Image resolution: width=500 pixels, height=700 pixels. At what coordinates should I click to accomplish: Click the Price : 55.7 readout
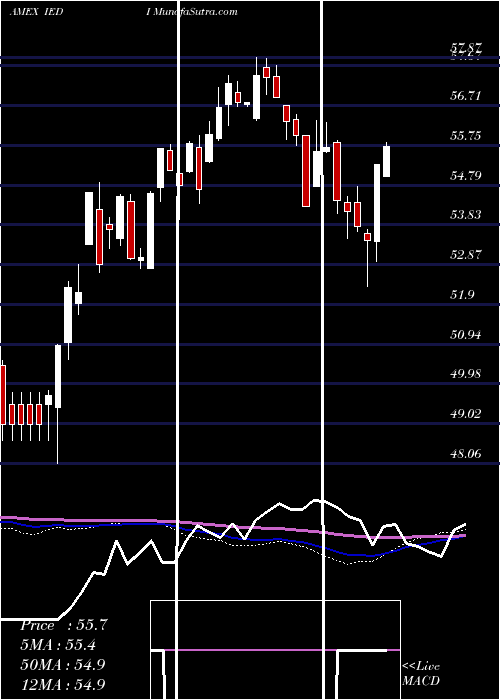[x=63, y=625]
